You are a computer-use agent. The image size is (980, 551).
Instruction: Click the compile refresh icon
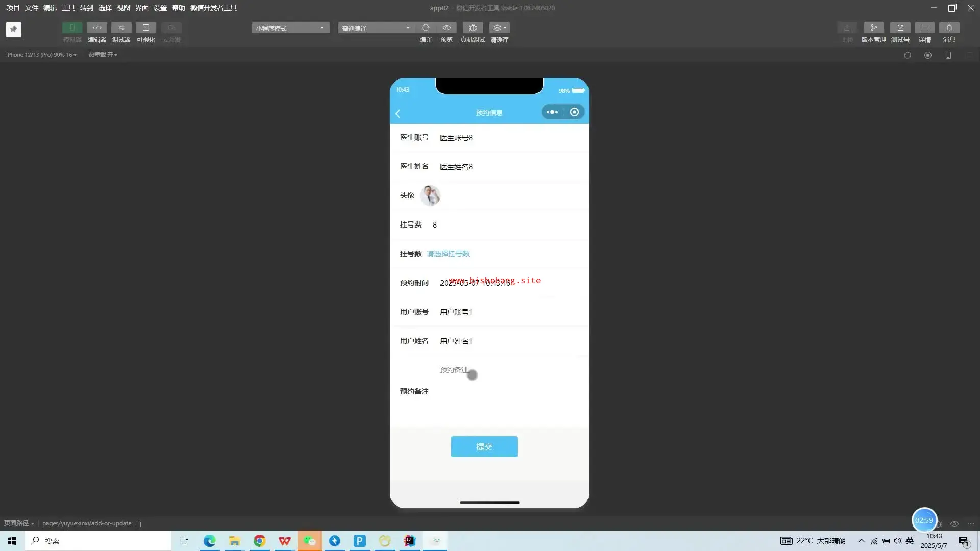pos(426,28)
